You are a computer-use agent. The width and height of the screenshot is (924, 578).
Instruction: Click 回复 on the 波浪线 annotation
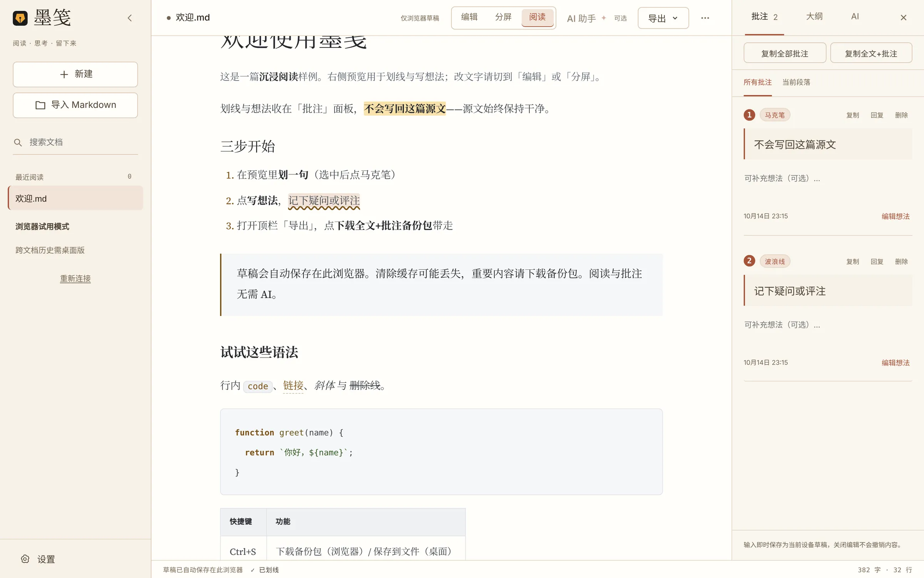(877, 262)
